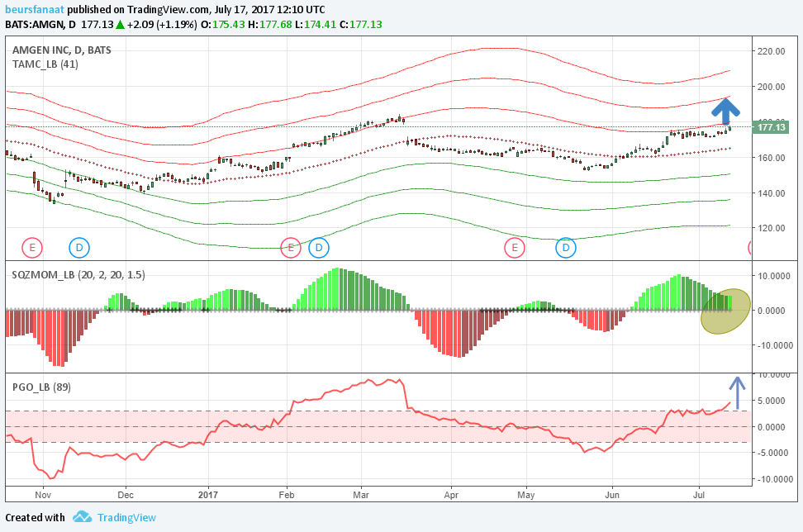The height and width of the screenshot is (532, 803).
Task: Click the BATS:AMGN, D symbol text
Action: (40, 24)
